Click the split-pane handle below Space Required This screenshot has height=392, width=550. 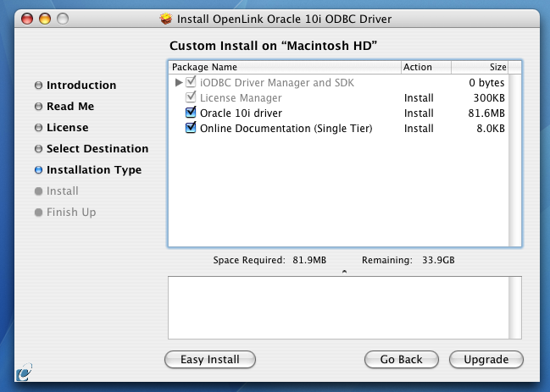344,272
